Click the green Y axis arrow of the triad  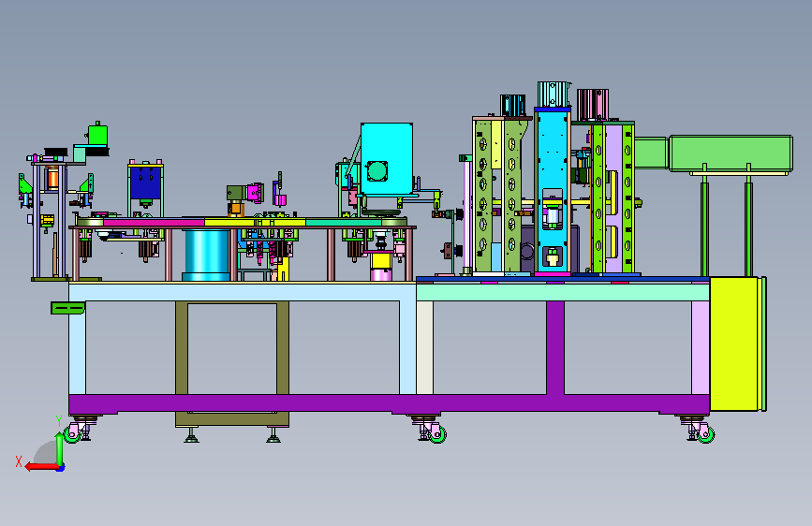(x=59, y=449)
